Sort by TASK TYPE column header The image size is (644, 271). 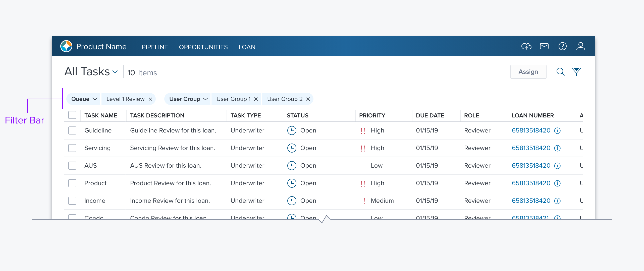(246, 115)
